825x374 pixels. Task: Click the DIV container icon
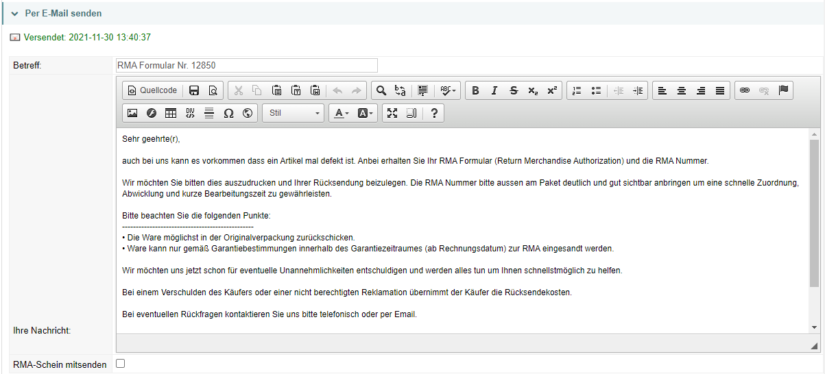(190, 113)
